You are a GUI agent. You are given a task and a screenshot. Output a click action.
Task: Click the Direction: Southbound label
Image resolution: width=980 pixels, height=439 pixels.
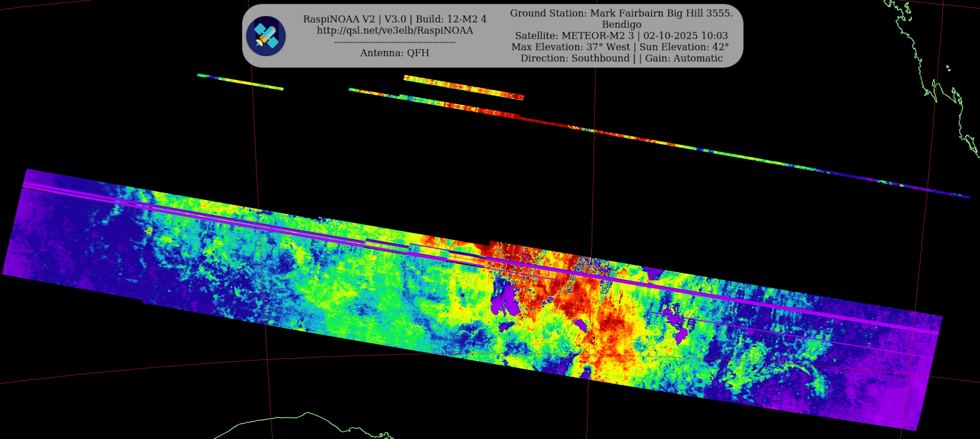point(575,58)
